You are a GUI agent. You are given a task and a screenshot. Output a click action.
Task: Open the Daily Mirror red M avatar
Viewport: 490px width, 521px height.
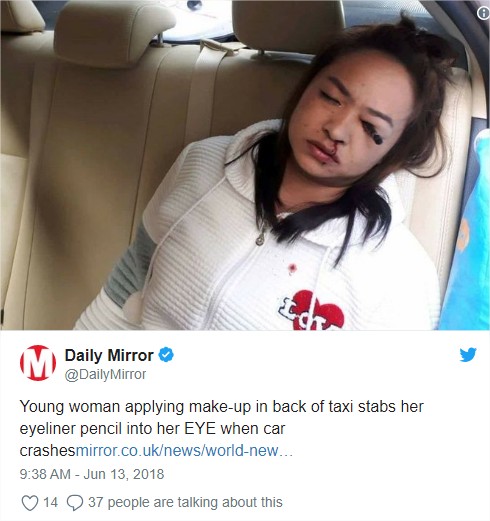(38, 363)
